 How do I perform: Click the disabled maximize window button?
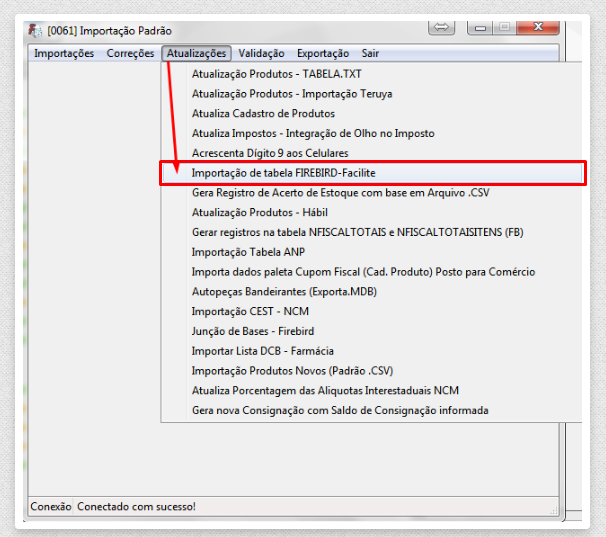coord(504,27)
